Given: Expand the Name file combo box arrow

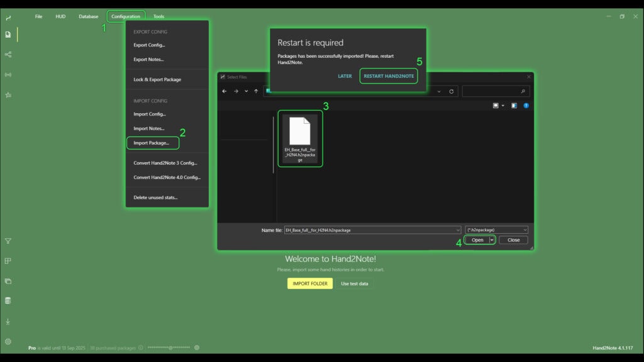Looking at the screenshot, I should tap(458, 230).
